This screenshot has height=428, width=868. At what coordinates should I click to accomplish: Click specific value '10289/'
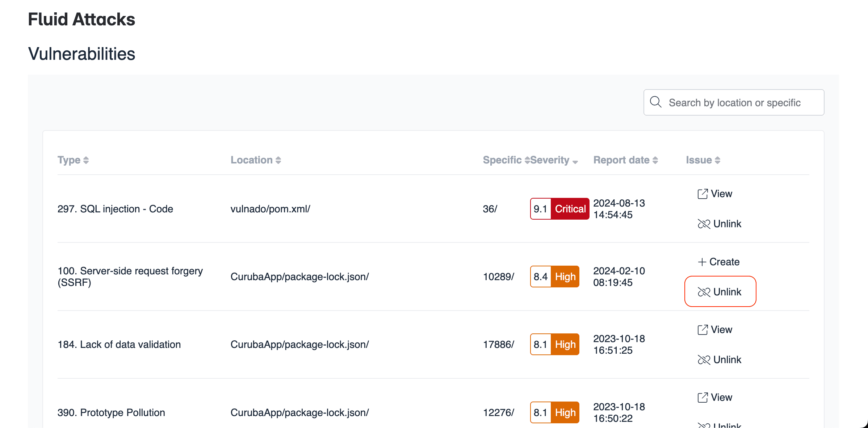coord(499,277)
